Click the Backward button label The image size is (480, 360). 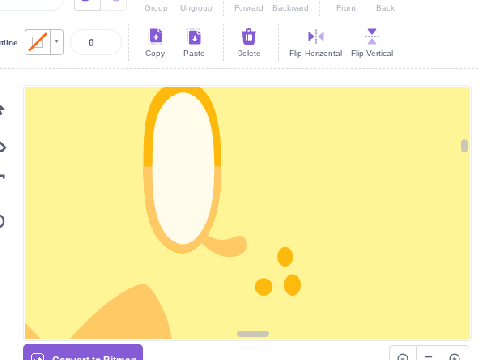click(x=290, y=8)
